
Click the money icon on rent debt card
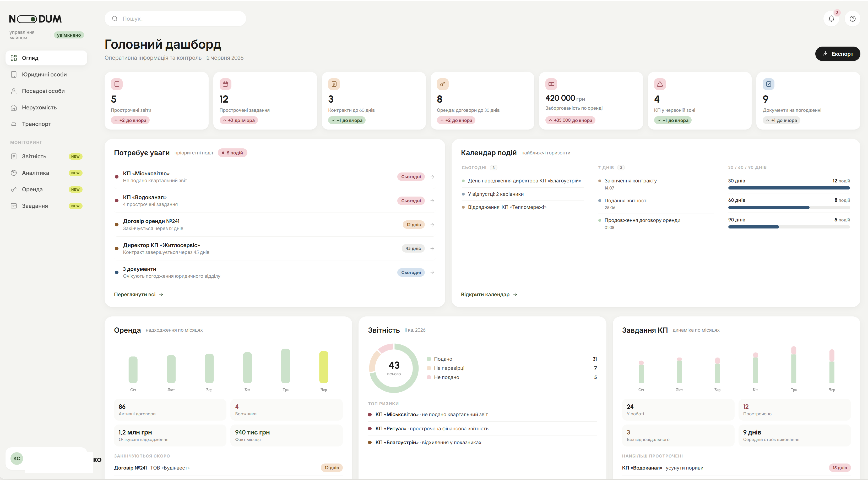point(551,84)
